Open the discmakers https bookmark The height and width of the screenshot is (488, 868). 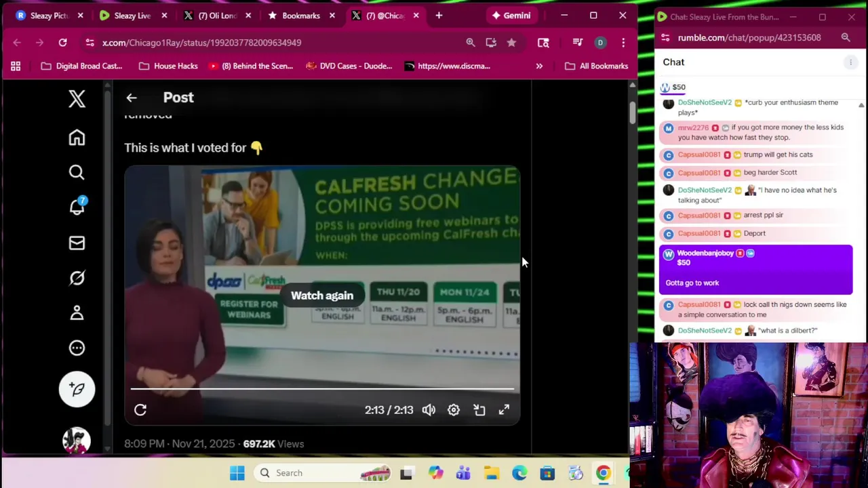pyautogui.click(x=448, y=66)
